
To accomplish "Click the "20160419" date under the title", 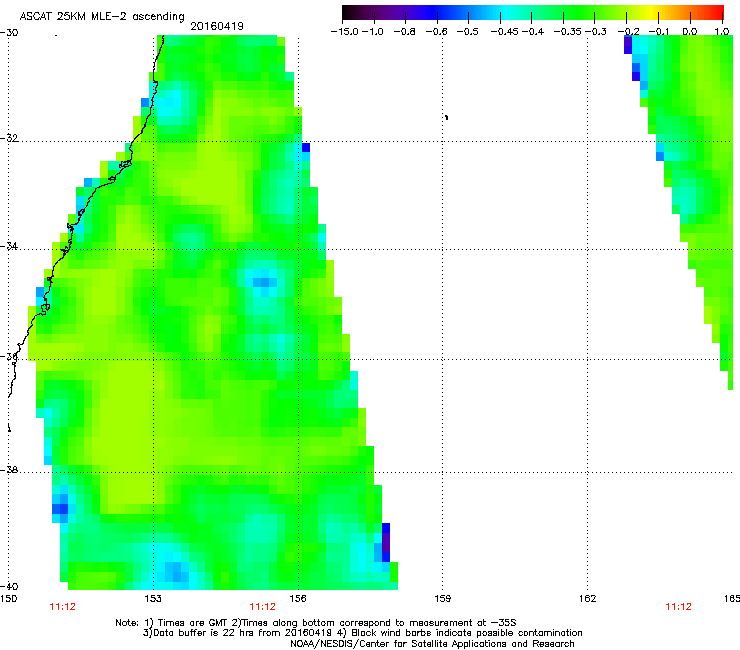I will pos(217,26).
